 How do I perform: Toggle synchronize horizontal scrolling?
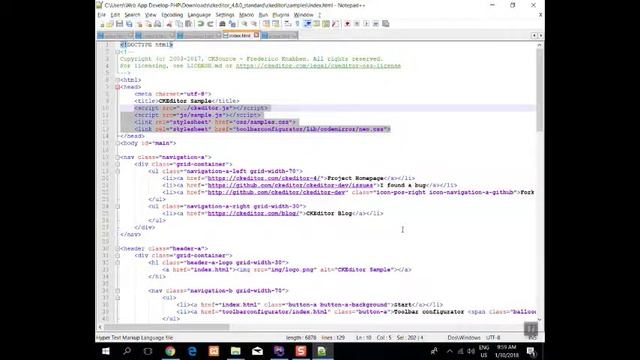tap(276, 24)
